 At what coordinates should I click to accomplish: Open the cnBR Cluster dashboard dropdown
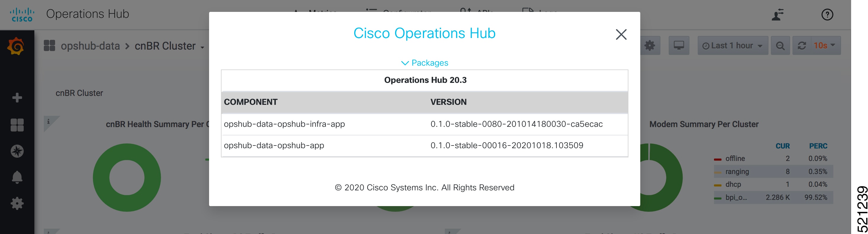pos(169,46)
